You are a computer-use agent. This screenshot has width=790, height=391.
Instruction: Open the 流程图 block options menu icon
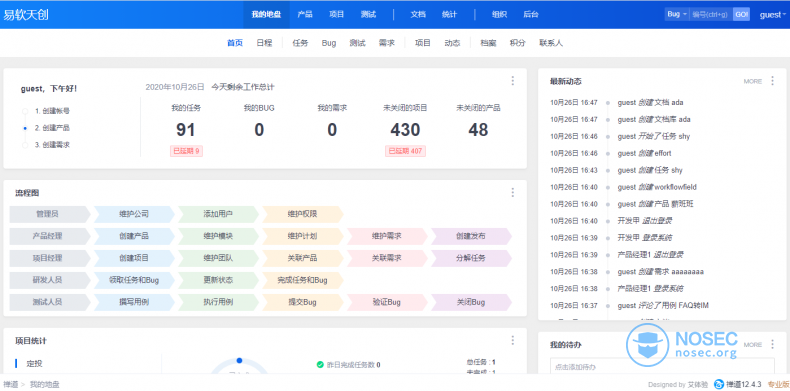pyautogui.click(x=512, y=192)
